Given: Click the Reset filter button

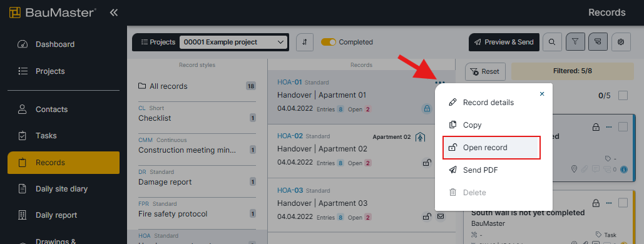Looking at the screenshot, I should 485,71.
